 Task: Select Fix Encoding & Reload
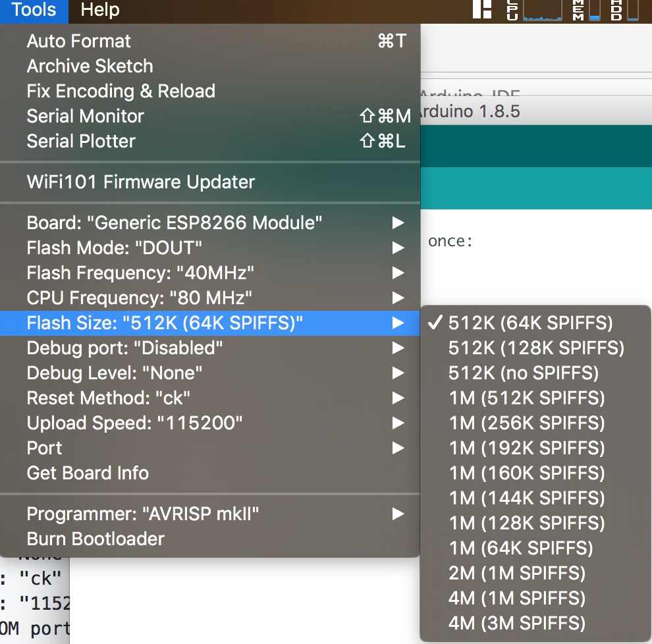tap(210, 91)
